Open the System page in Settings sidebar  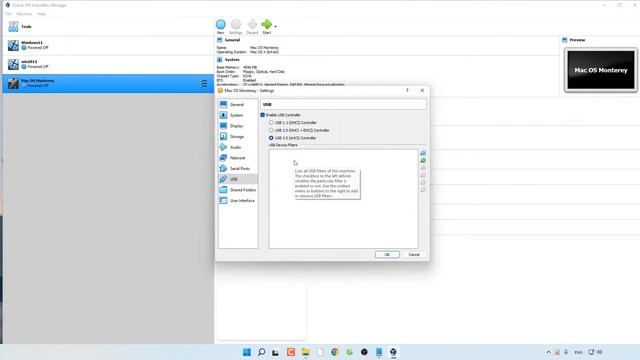click(237, 115)
